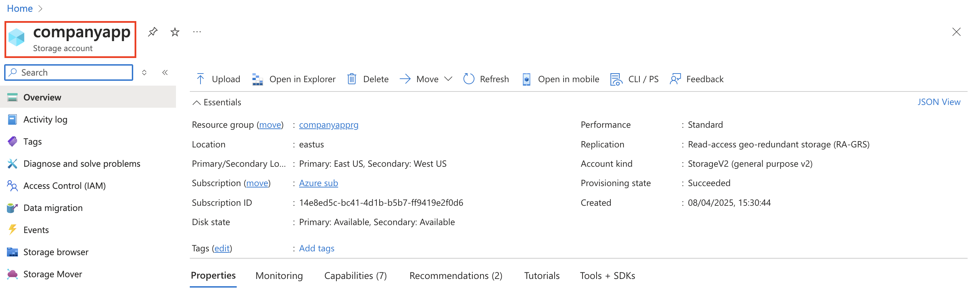Image resolution: width=980 pixels, height=290 pixels.
Task: Open Tools + SDKs tab
Action: [607, 275]
